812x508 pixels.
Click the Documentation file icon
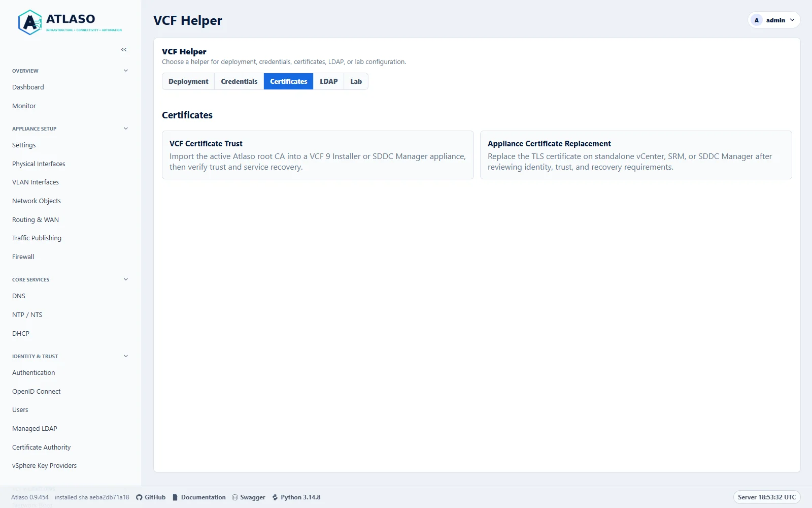[x=175, y=497]
